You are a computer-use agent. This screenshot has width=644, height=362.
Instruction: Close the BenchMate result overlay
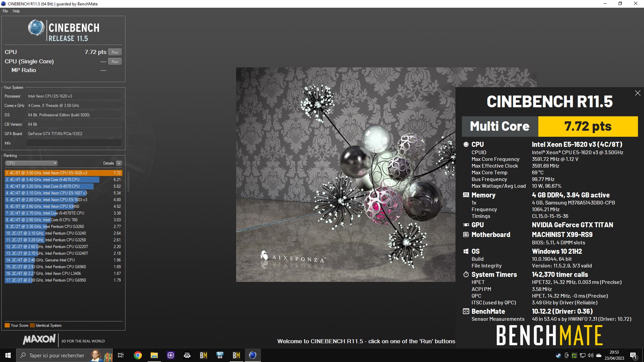click(638, 93)
